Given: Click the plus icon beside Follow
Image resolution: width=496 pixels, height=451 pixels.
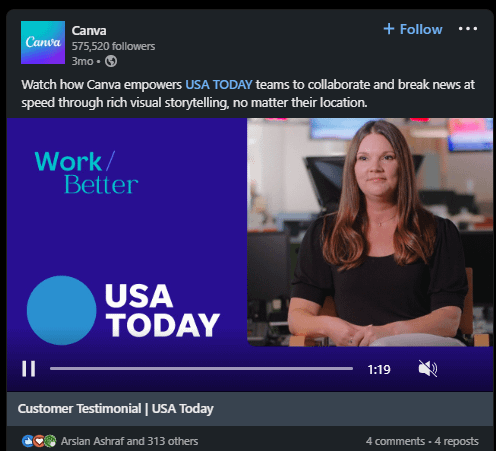Looking at the screenshot, I should [389, 29].
